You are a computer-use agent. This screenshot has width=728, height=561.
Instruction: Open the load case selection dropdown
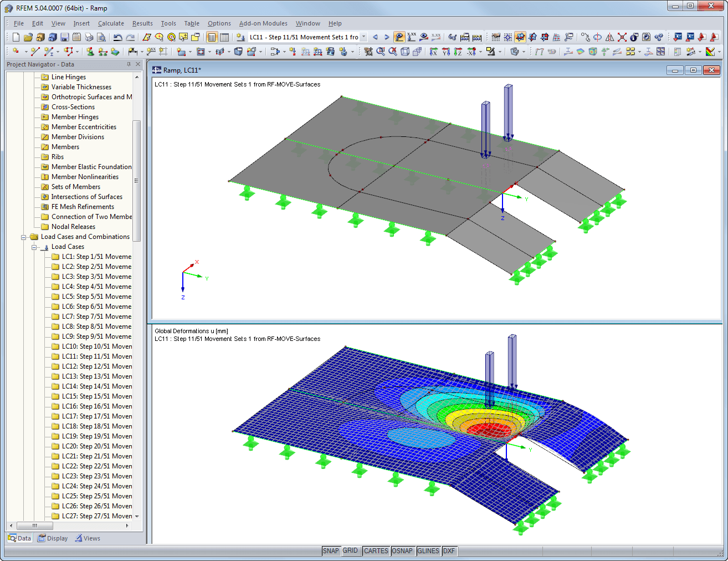pyautogui.click(x=364, y=37)
